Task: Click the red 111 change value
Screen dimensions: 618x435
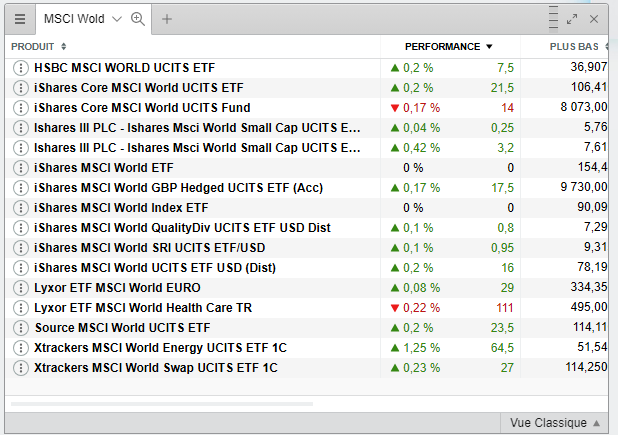Action: 505,308
